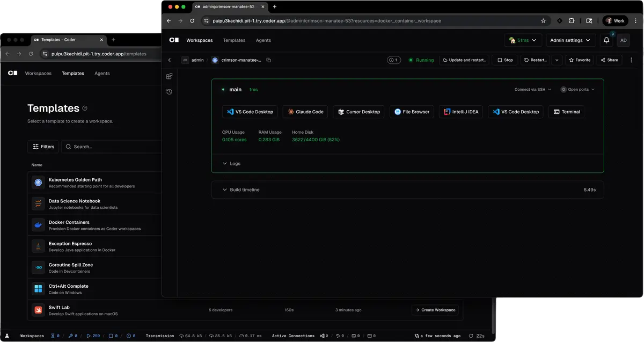The height and width of the screenshot is (342, 644).
Task: Switch to Templates tab in front window
Action: point(234,40)
